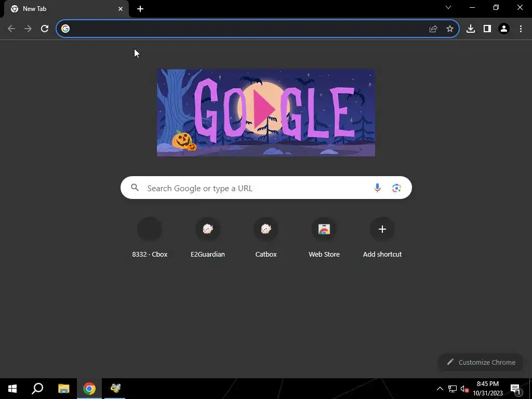Bookmark this tab with the star icon
Image resolution: width=532 pixels, height=399 pixels.
tap(450, 29)
